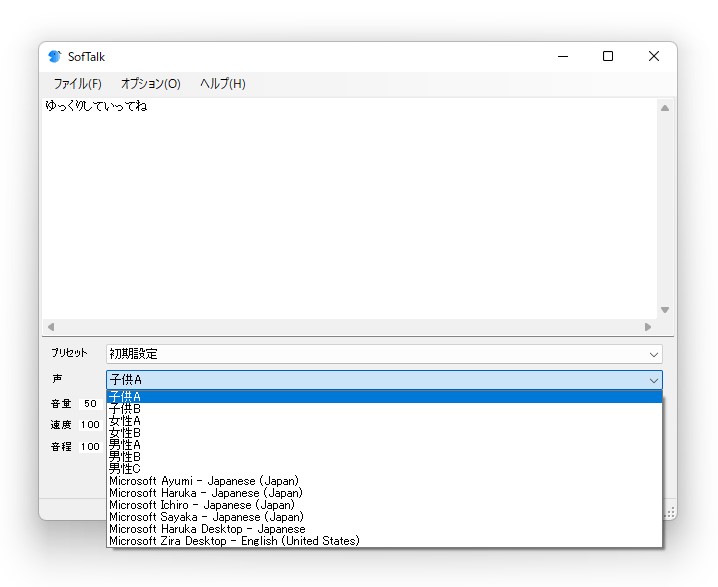Screen dimensions: 718x587
Task: Minimize the SofTalk window
Action: 563,56
